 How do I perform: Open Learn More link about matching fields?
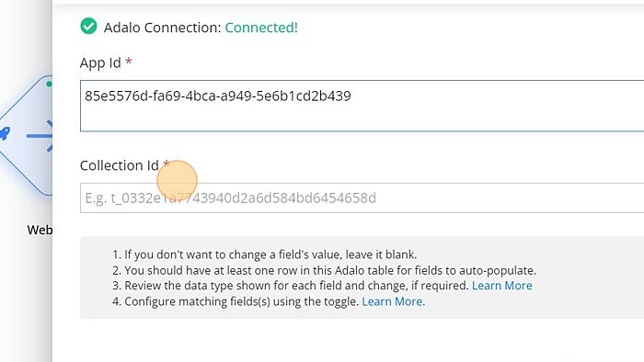[393, 301]
